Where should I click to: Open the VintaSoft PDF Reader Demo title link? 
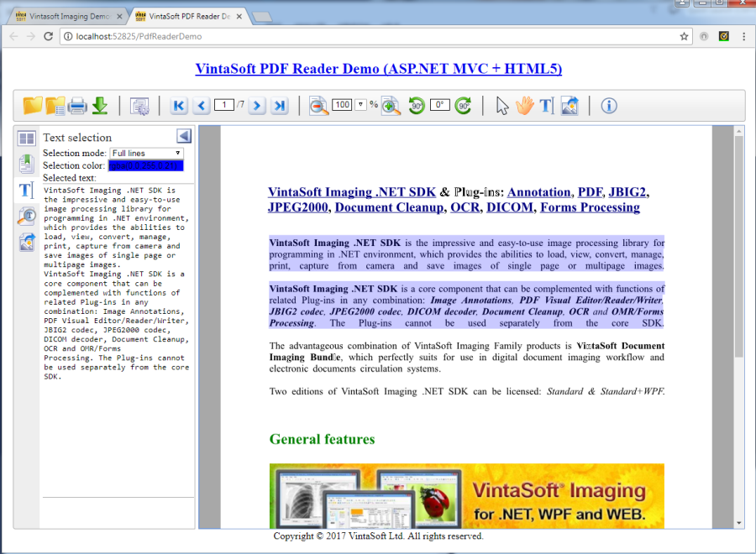[x=379, y=68]
